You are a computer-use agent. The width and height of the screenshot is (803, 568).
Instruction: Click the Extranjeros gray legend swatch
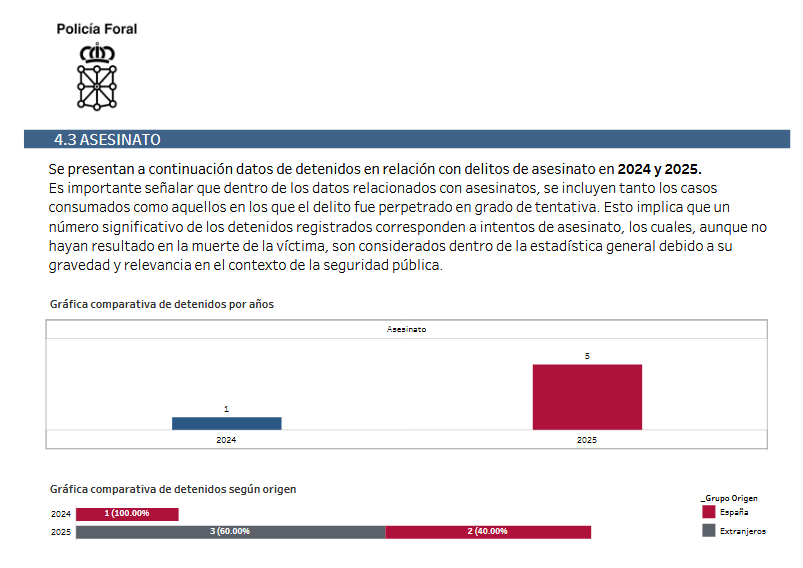point(709,531)
